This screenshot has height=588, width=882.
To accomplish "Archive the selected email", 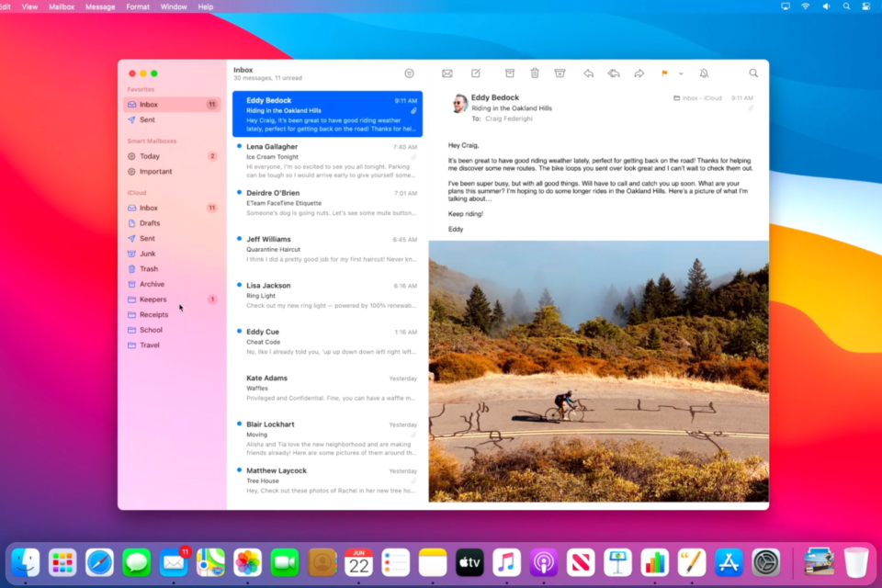I will pyautogui.click(x=510, y=73).
